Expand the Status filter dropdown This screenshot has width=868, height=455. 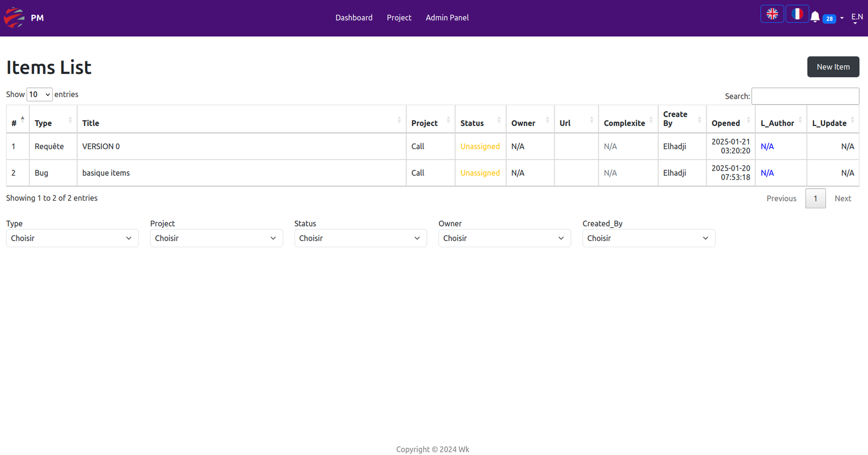pyautogui.click(x=360, y=238)
